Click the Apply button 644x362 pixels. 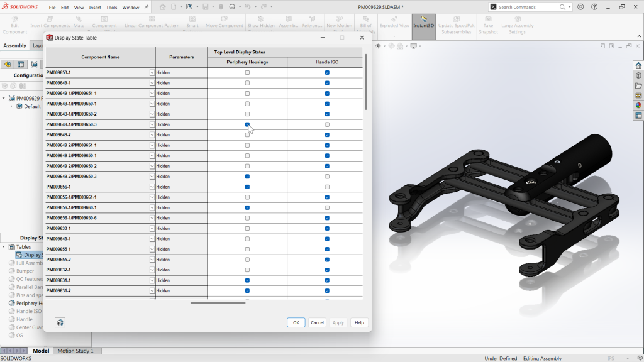pos(338,322)
